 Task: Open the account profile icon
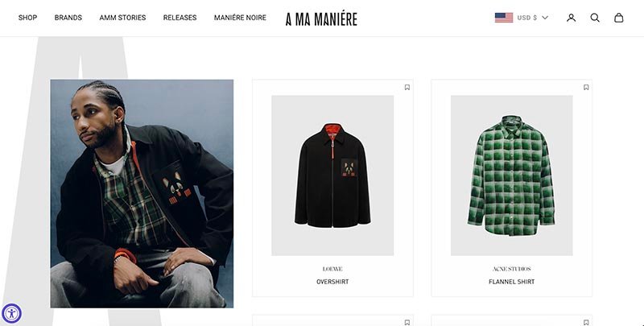point(571,18)
